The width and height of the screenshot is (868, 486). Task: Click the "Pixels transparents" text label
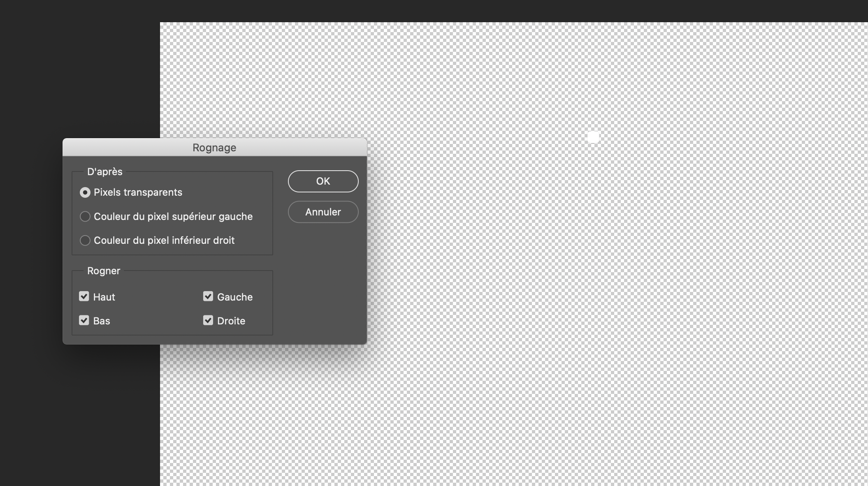point(138,192)
